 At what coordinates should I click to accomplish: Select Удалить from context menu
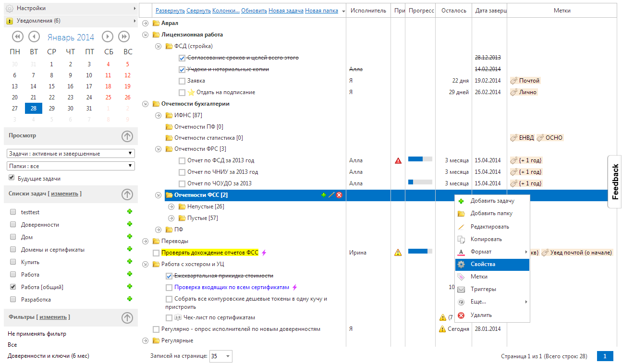492,315
